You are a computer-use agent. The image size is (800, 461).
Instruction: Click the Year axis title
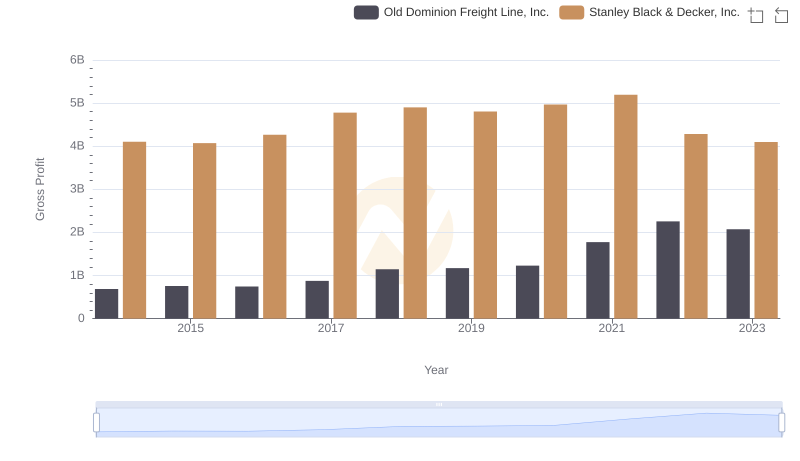pyautogui.click(x=436, y=370)
